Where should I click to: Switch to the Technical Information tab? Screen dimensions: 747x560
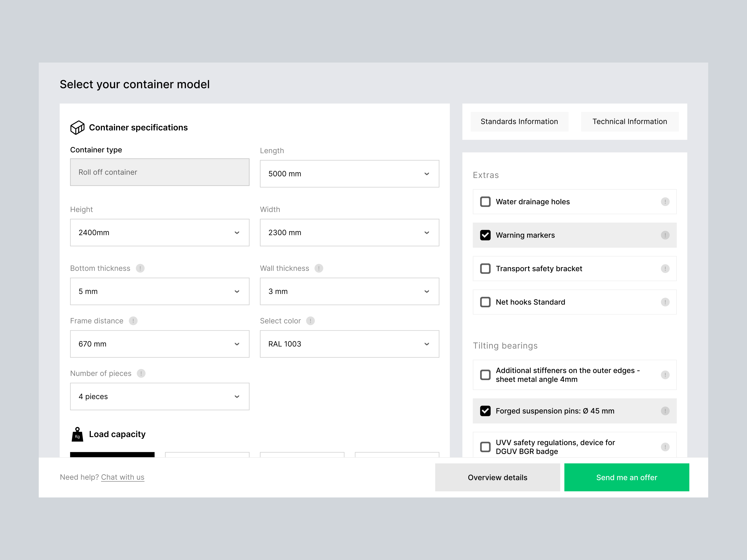(x=630, y=122)
